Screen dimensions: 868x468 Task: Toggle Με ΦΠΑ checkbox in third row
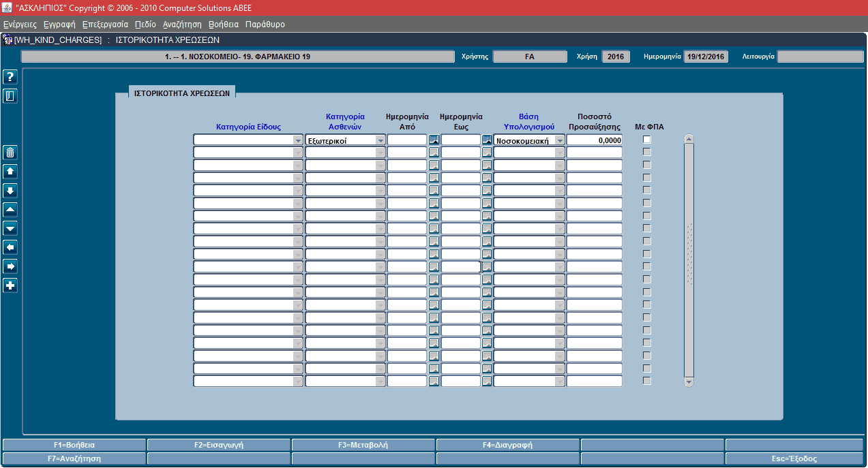coord(647,165)
